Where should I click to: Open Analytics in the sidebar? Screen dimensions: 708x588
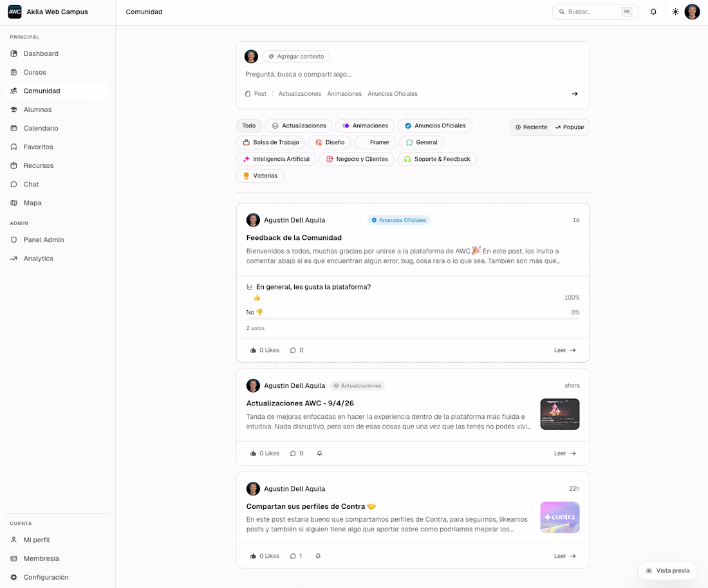click(x=57, y=259)
